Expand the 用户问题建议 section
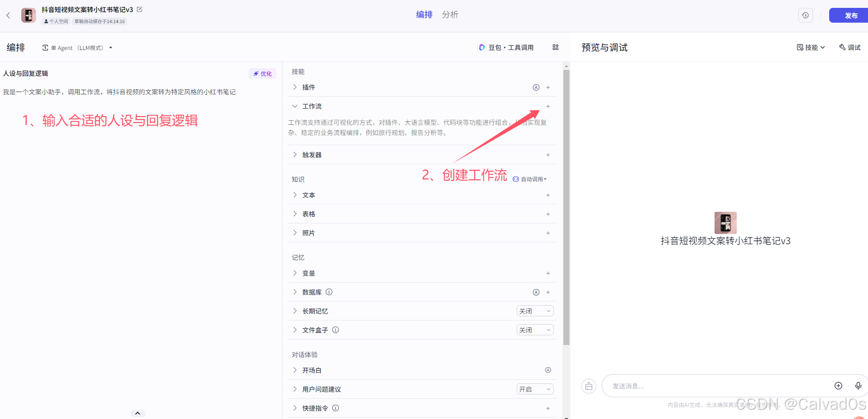Screen dimensions: 868x419 coord(295,389)
